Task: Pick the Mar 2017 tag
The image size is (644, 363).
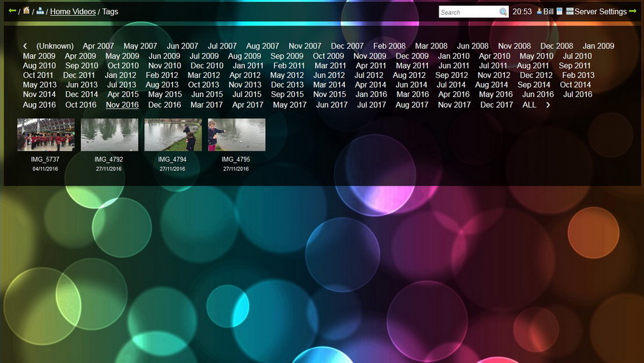Action: click(206, 105)
